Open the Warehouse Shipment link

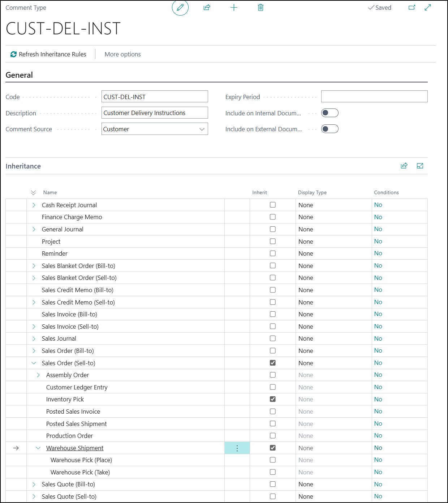tap(75, 448)
